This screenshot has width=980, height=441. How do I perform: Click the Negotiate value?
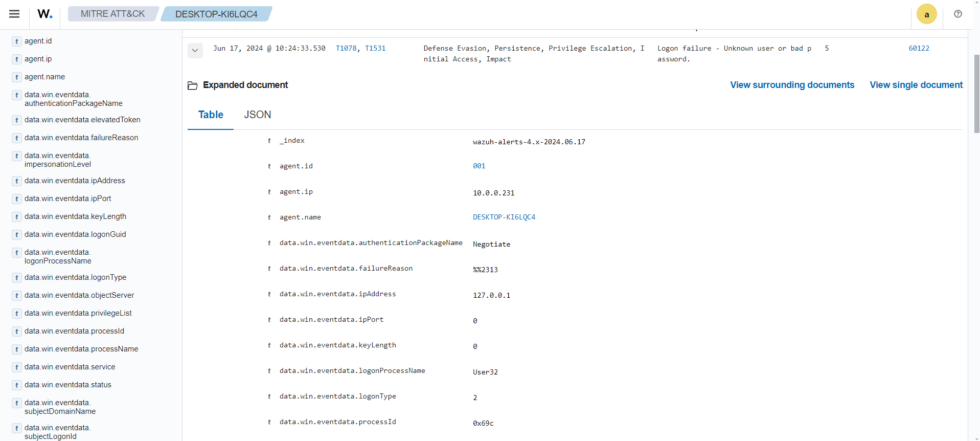point(491,244)
